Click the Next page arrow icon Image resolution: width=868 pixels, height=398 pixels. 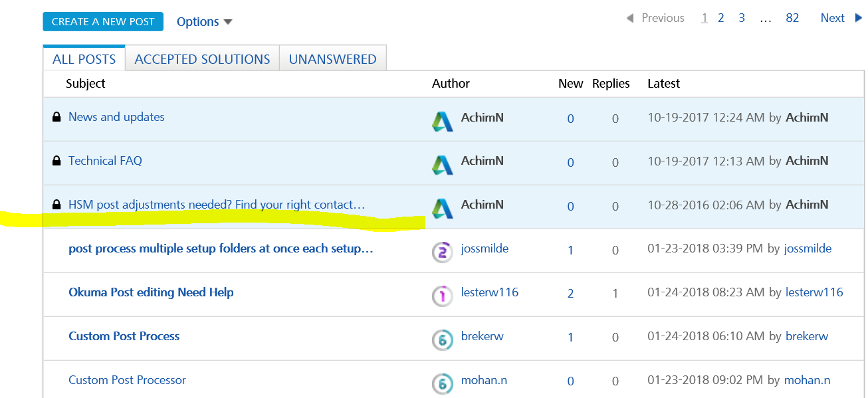coord(859,18)
